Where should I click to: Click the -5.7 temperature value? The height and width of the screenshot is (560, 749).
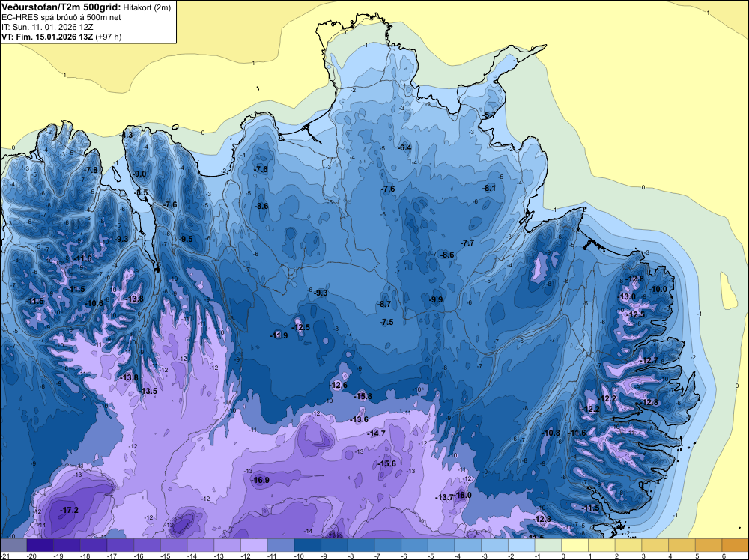click(488, 115)
